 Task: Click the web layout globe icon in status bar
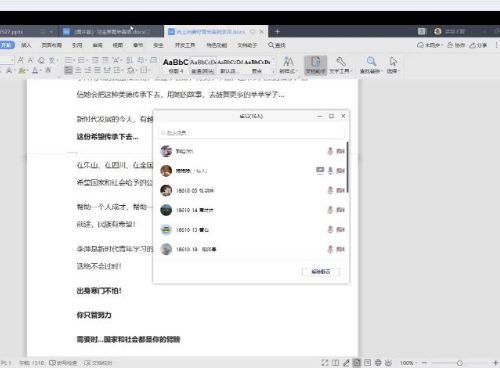tap(378, 363)
